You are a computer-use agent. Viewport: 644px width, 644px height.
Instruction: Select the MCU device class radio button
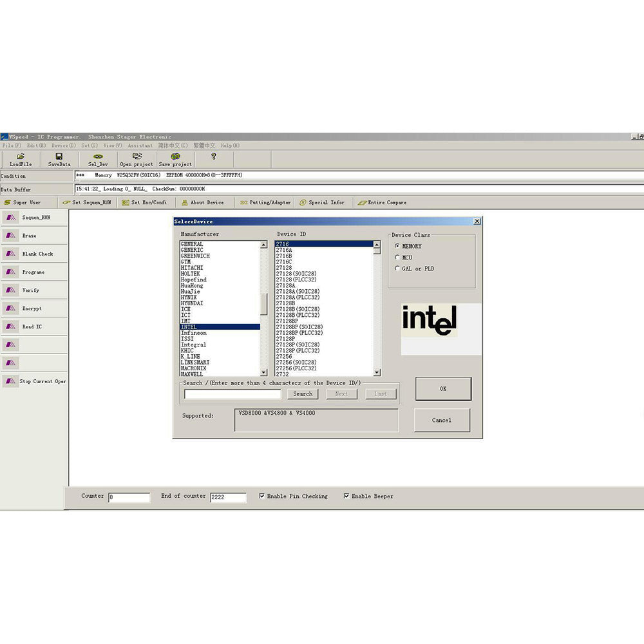point(397,258)
